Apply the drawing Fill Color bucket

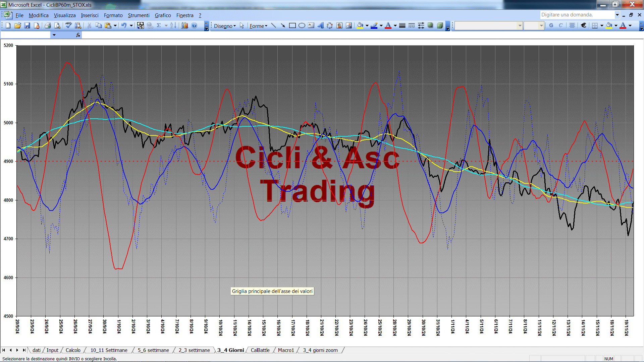360,25
